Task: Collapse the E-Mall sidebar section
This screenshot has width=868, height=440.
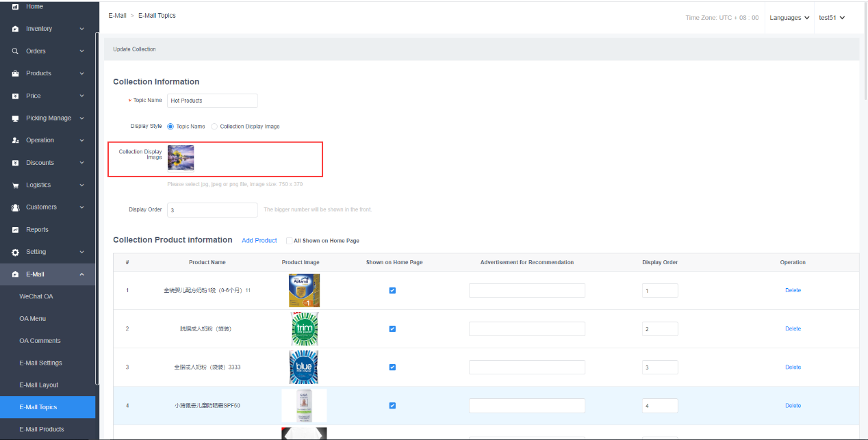Action: coord(81,274)
